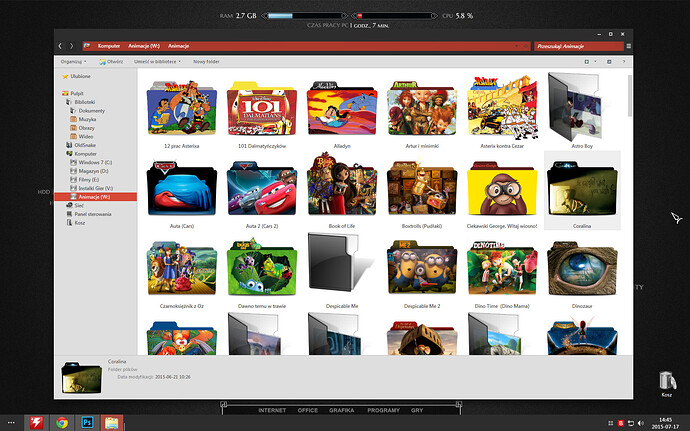Select the Dinozaur folder
The width and height of the screenshot is (690, 431).
[582, 269]
